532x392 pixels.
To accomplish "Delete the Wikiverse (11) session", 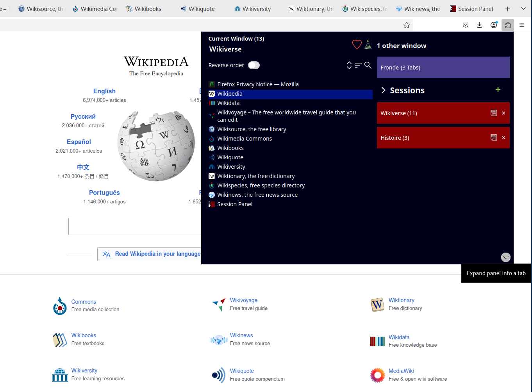I will coord(503,113).
